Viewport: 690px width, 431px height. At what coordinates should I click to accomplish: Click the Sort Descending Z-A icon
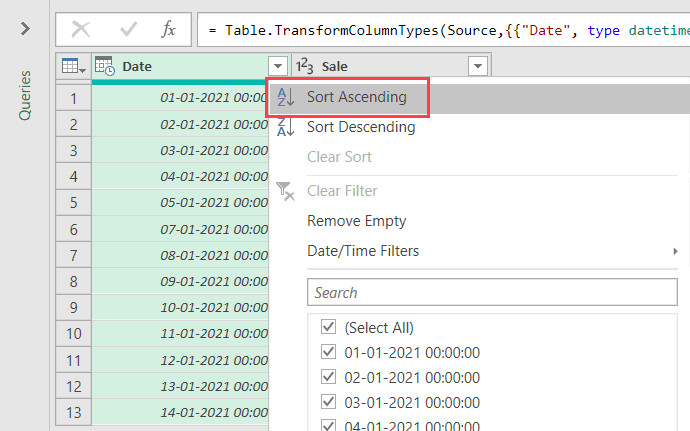tap(286, 128)
